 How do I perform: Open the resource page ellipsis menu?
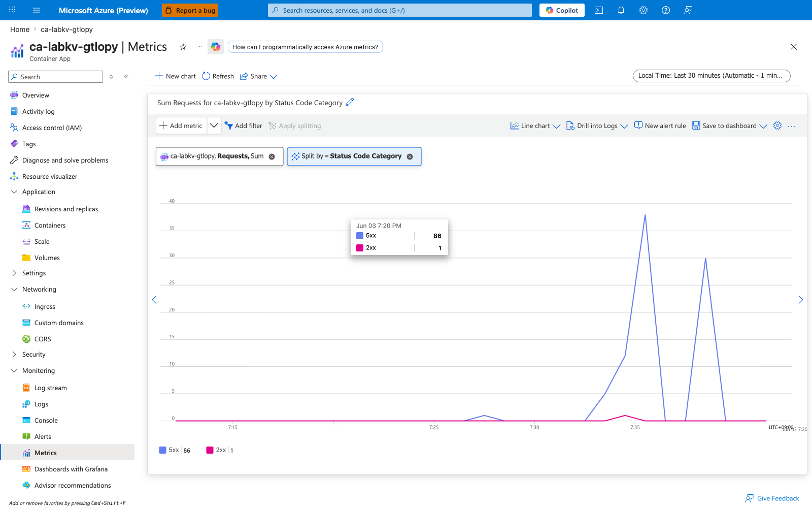pyautogui.click(x=199, y=47)
